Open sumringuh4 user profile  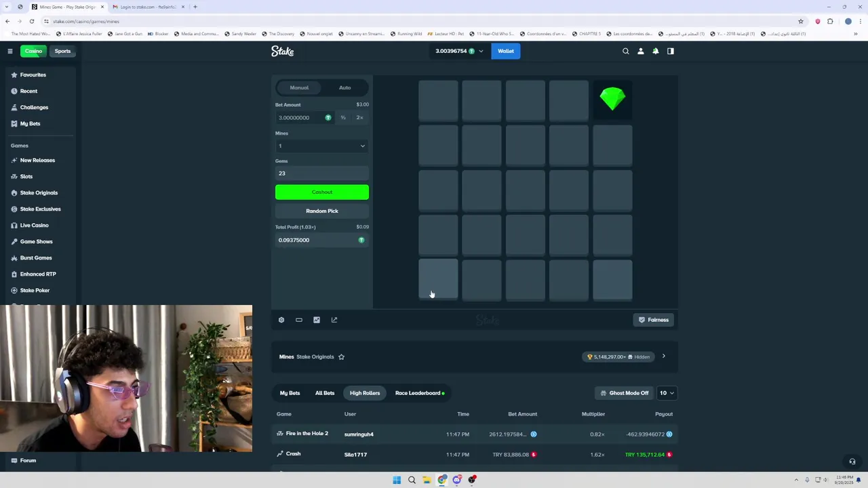[359, 434]
